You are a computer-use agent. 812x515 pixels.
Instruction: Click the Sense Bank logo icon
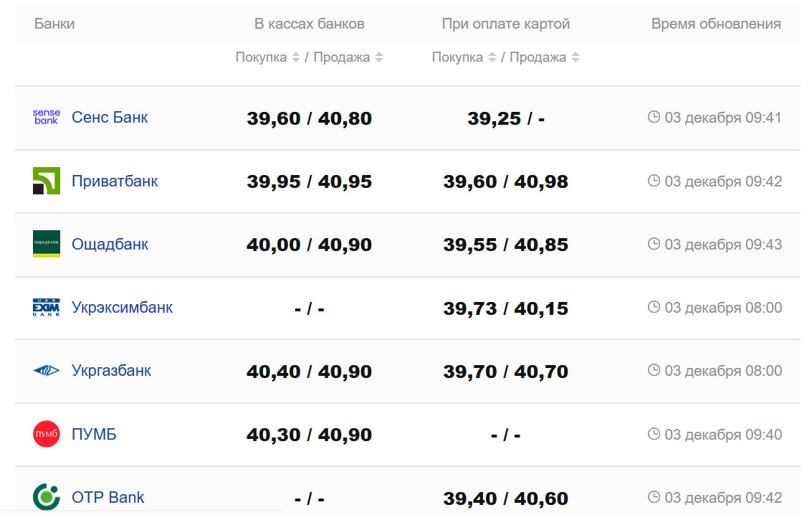click(x=47, y=118)
